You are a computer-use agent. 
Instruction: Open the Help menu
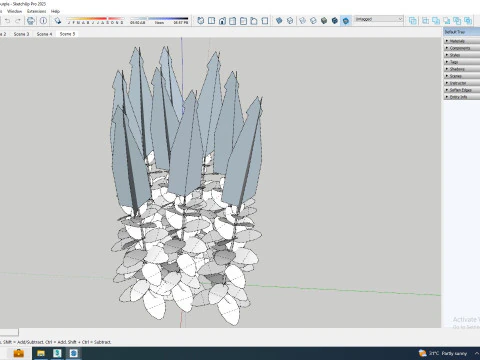click(55, 11)
